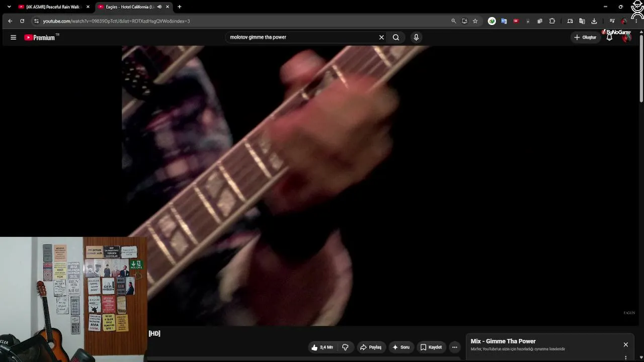The image size is (644, 362).
Task: Install app icon in address bar
Action: [464, 21]
